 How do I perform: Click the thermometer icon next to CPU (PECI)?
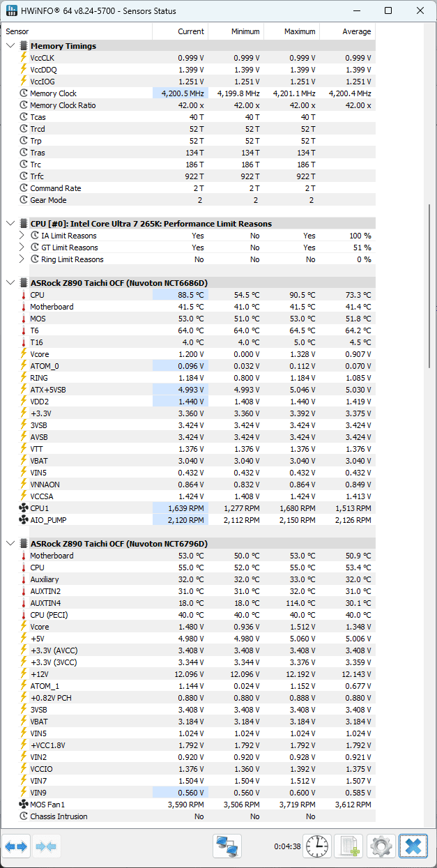[x=24, y=615]
